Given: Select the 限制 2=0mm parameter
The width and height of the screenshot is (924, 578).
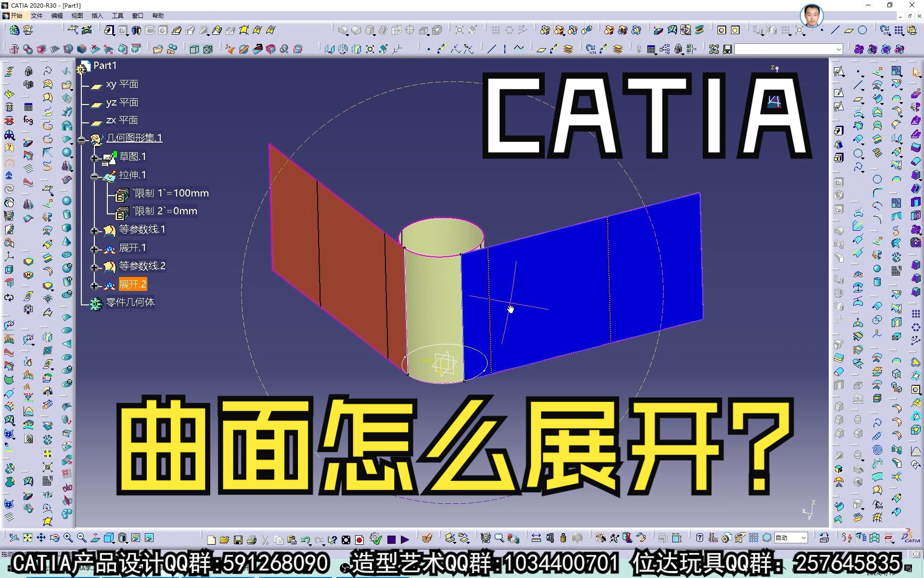Looking at the screenshot, I should coord(165,211).
